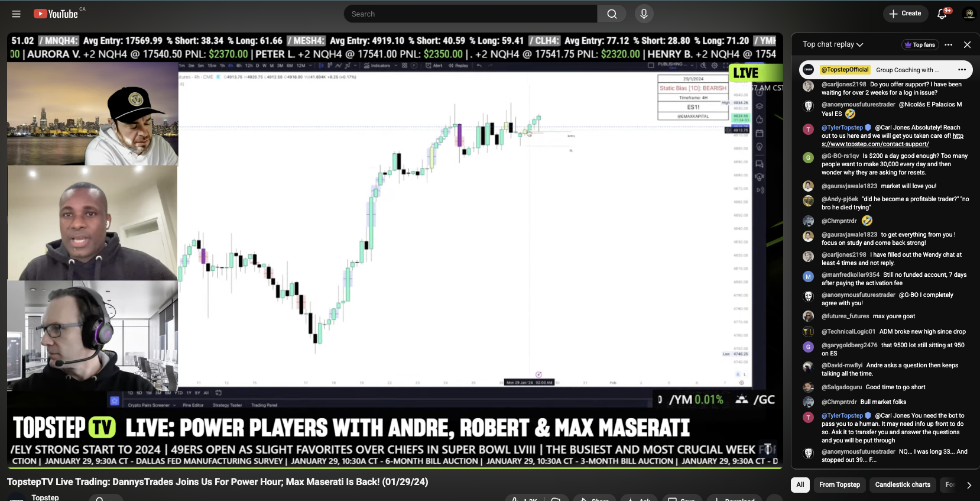This screenshot has width=980, height=501.
Task: Click futures_futures avatar
Action: point(808,316)
